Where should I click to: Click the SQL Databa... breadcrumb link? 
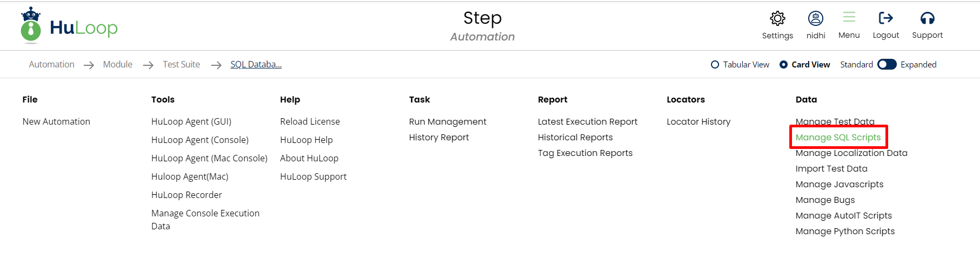[256, 65]
